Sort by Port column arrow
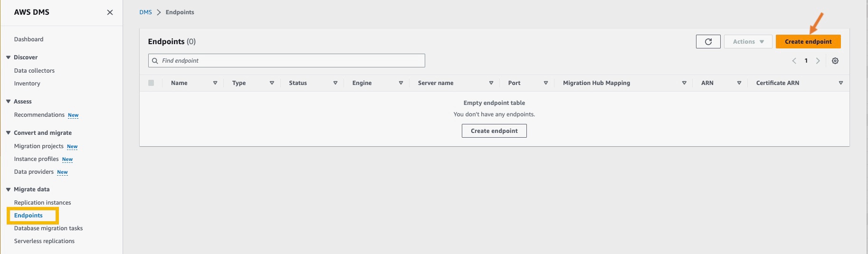Screen dimensions: 868x254 click(546, 83)
